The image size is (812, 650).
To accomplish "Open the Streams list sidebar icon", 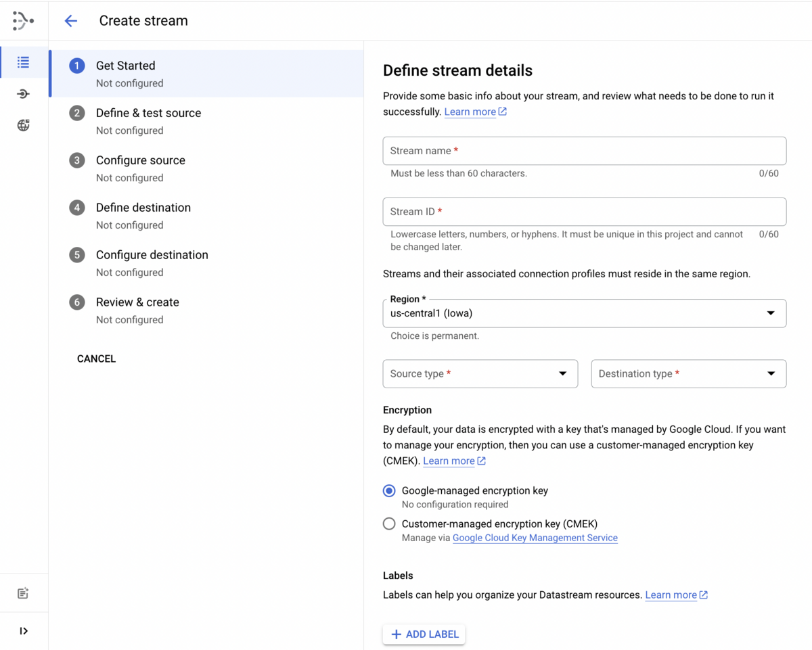I will [x=24, y=63].
